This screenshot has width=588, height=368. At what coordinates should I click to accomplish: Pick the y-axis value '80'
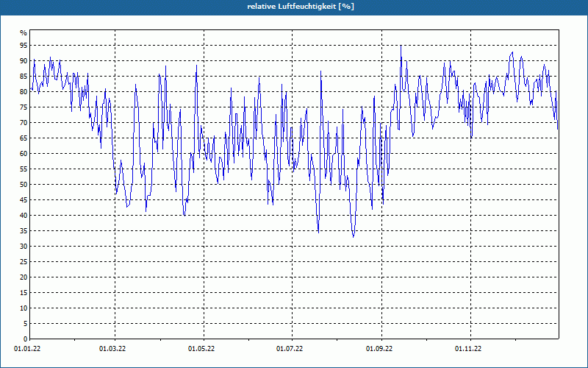(x=24, y=91)
